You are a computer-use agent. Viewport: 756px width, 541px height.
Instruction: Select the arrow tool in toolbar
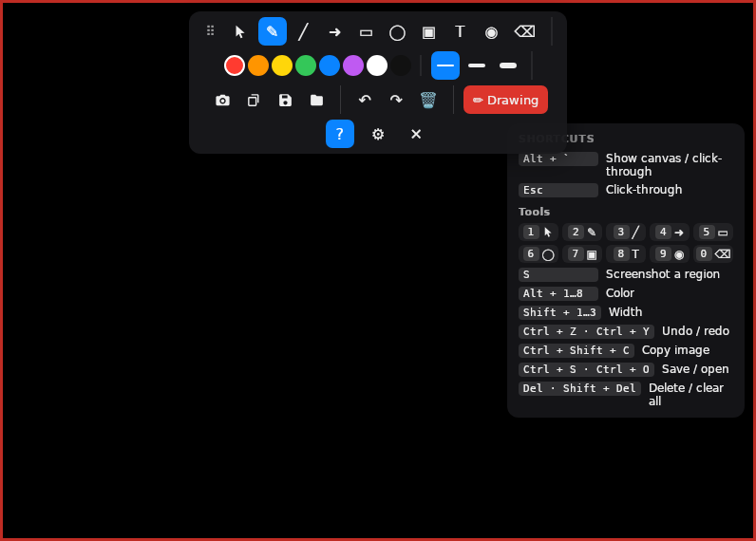pyautogui.click(x=334, y=31)
